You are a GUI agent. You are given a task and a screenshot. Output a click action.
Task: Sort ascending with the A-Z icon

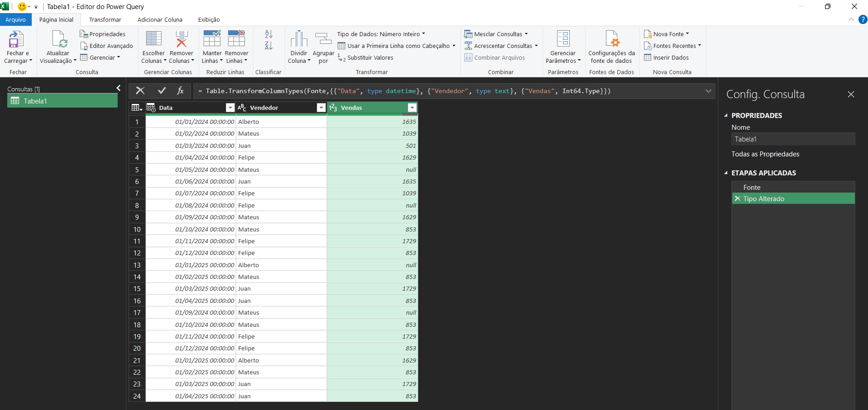point(268,34)
